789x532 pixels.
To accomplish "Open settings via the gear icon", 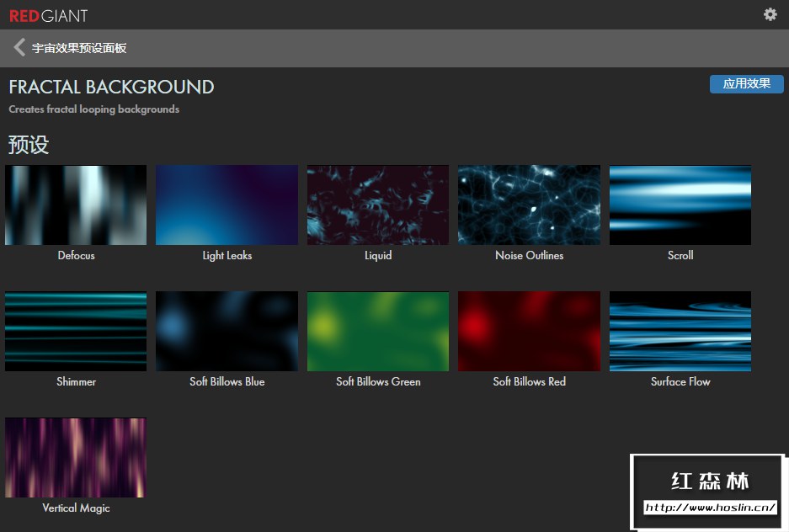I will click(770, 14).
